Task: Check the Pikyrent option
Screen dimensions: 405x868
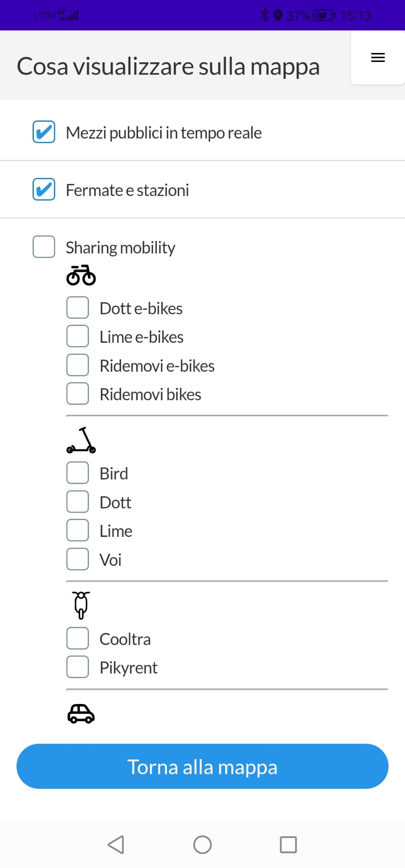Action: pos(78,667)
